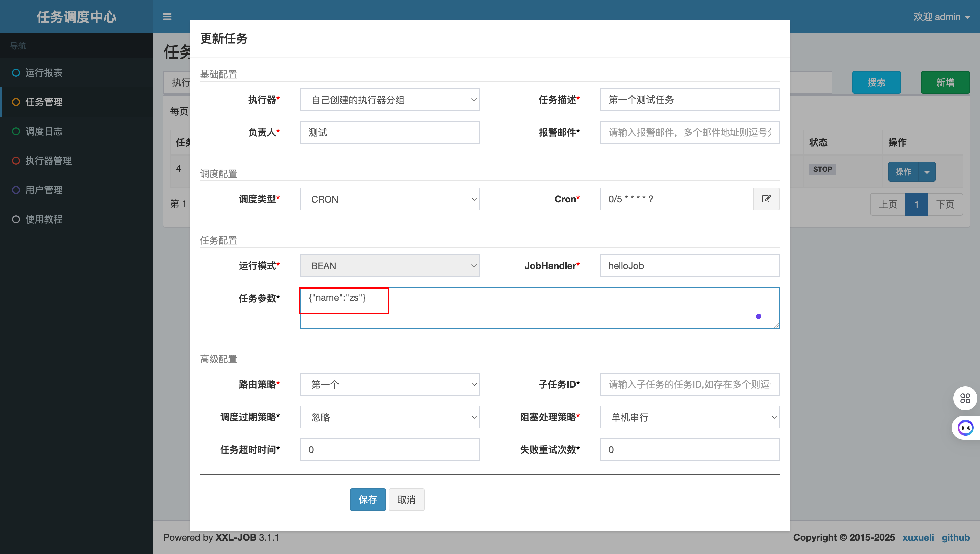The image size is (980, 554).
Task: Click the 任务管理 orange circle icon
Action: click(x=16, y=102)
